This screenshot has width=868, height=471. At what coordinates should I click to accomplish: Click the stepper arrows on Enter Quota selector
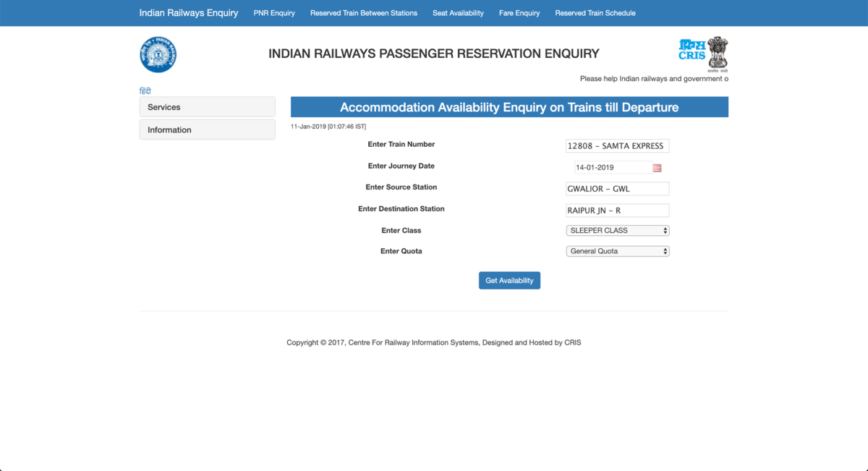tap(664, 251)
